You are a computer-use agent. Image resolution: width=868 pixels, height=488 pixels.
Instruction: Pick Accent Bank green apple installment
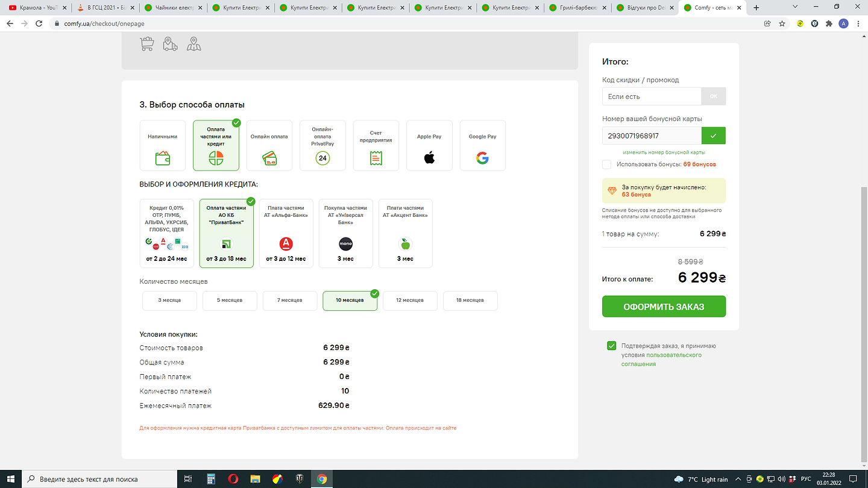tap(405, 233)
